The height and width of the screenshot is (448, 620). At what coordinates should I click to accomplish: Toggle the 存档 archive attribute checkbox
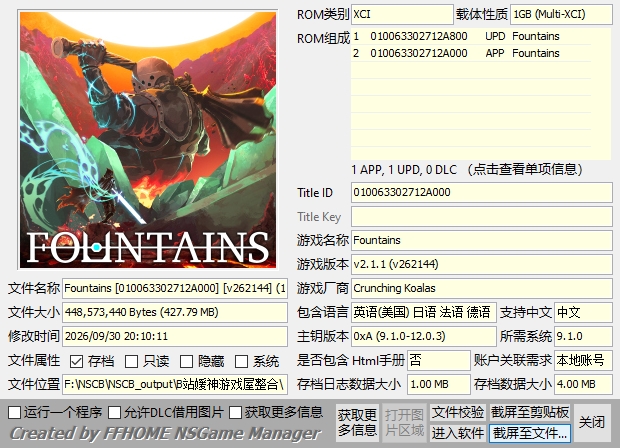tap(76, 361)
